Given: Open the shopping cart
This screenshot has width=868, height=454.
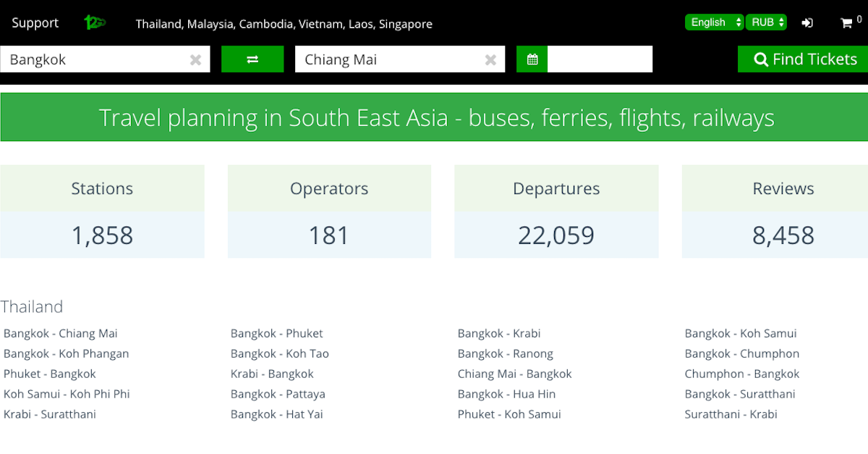Looking at the screenshot, I should coord(846,23).
